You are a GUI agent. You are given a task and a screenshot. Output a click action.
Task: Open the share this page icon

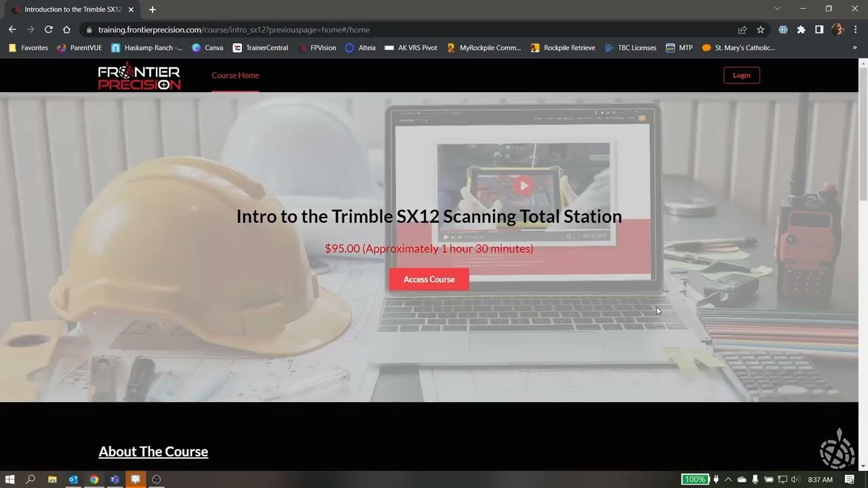click(x=743, y=30)
